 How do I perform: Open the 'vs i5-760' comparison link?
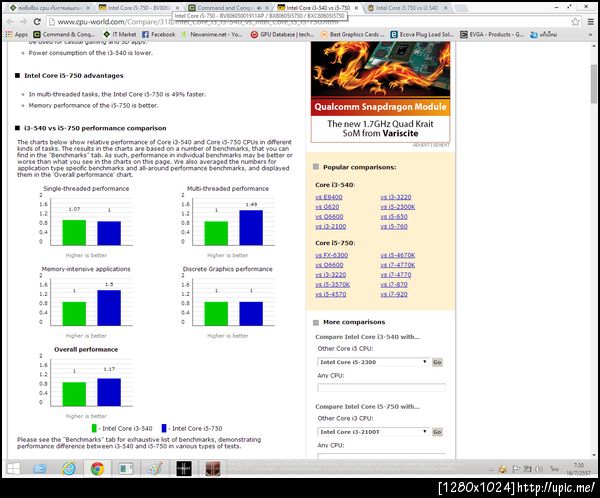pyautogui.click(x=394, y=226)
